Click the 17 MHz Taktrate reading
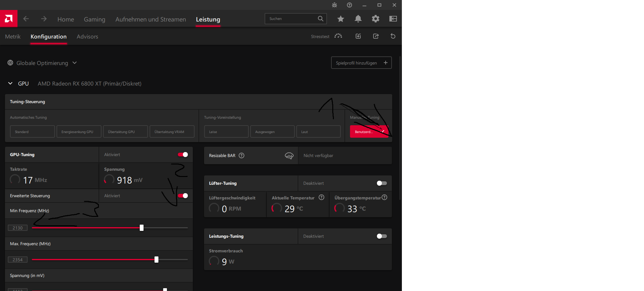 pos(35,180)
